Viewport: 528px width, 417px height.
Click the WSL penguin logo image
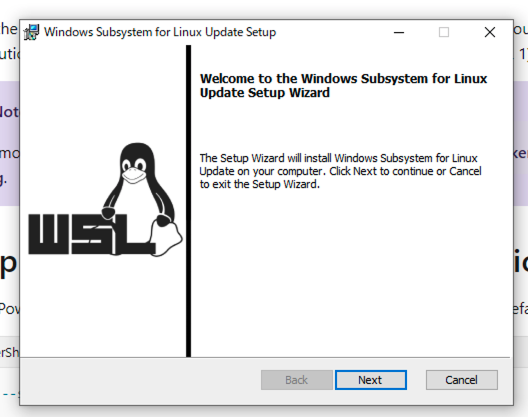(105, 199)
